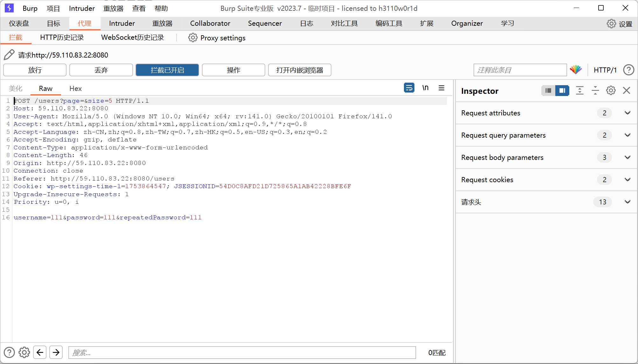Switch to the Sequencer tab
The image size is (638, 364).
pos(265,24)
